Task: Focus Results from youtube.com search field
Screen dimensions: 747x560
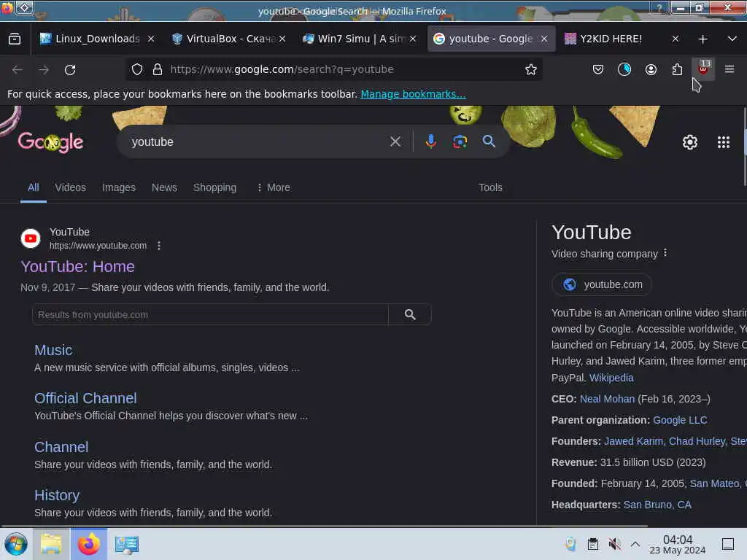Action: tap(210, 314)
